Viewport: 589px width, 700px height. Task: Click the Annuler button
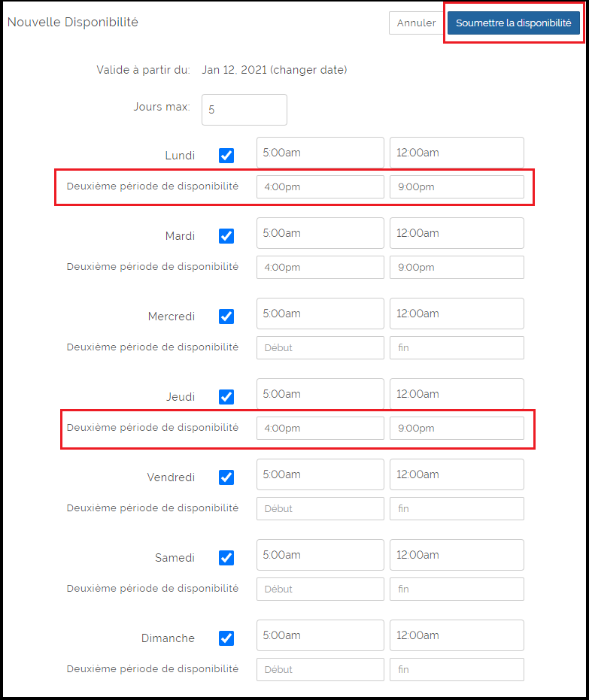(416, 23)
